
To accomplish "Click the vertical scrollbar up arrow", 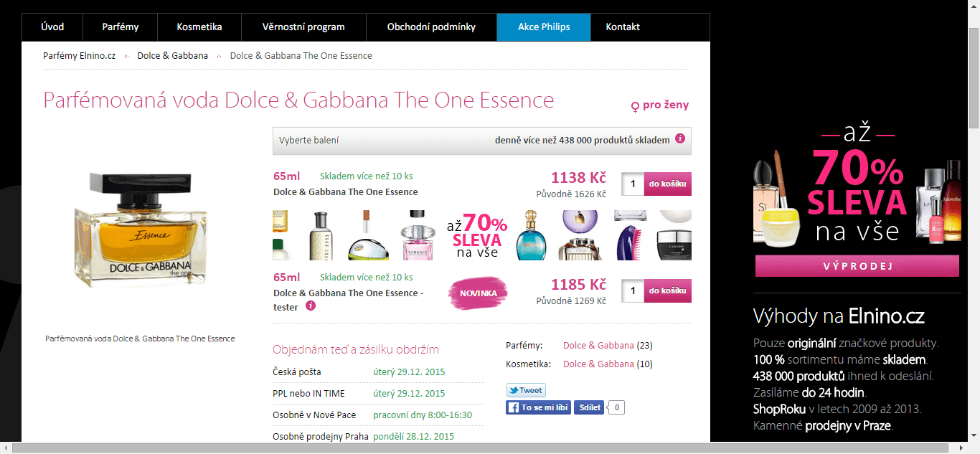I will [974, 6].
